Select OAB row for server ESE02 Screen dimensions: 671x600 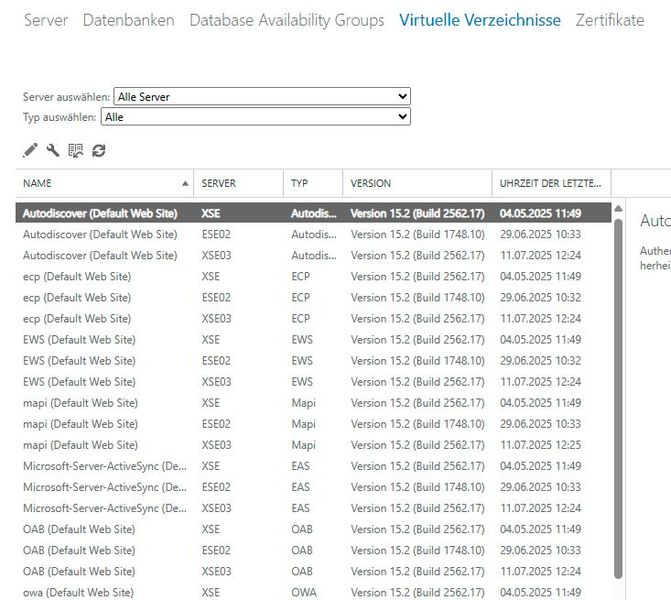point(314,550)
